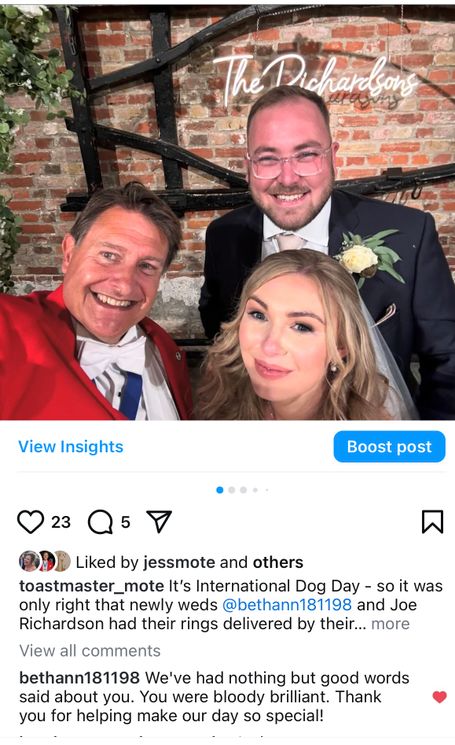Screen dimensions: 455x745
Task: Open comments via speech bubble icon
Action: [100, 522]
